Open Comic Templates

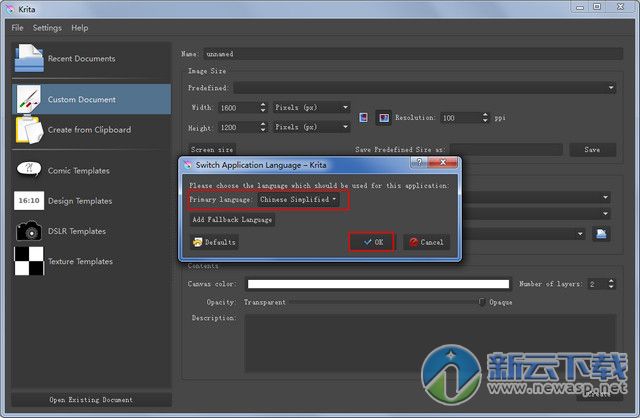point(78,171)
